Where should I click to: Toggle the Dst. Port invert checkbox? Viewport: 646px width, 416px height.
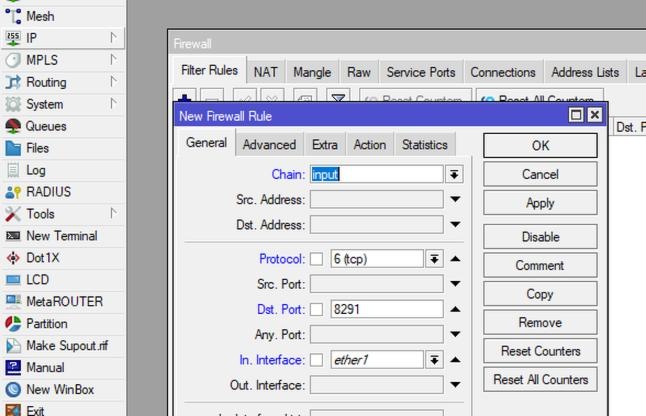pyautogui.click(x=316, y=309)
